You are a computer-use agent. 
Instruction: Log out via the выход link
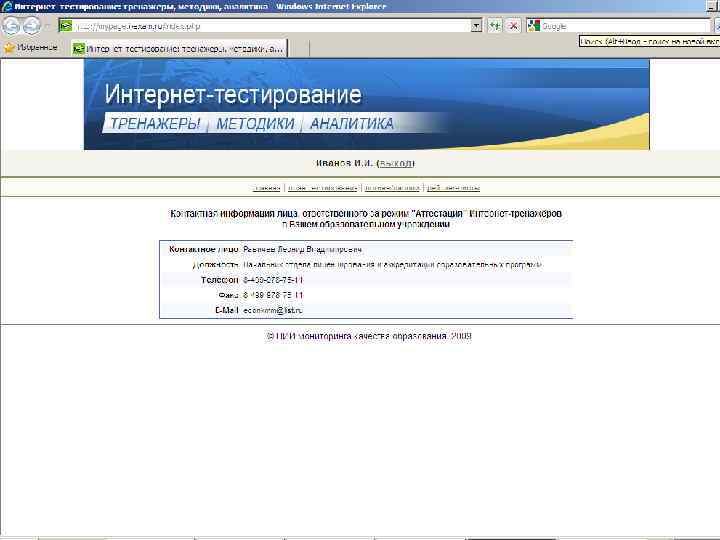(x=396, y=163)
